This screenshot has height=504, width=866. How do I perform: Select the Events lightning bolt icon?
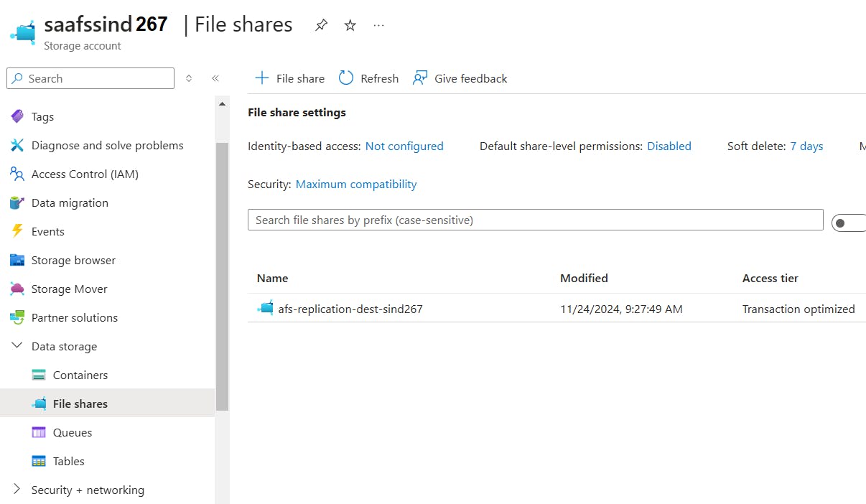pyautogui.click(x=18, y=231)
